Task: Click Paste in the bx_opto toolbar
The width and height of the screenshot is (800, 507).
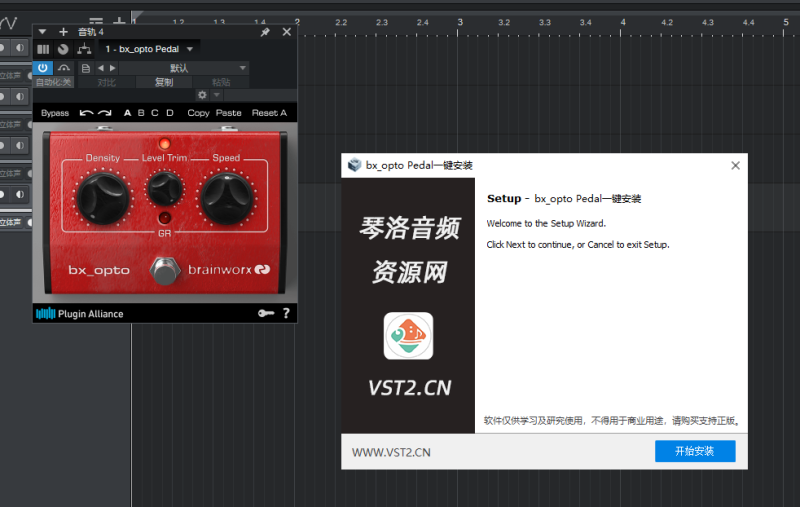Action: click(228, 113)
